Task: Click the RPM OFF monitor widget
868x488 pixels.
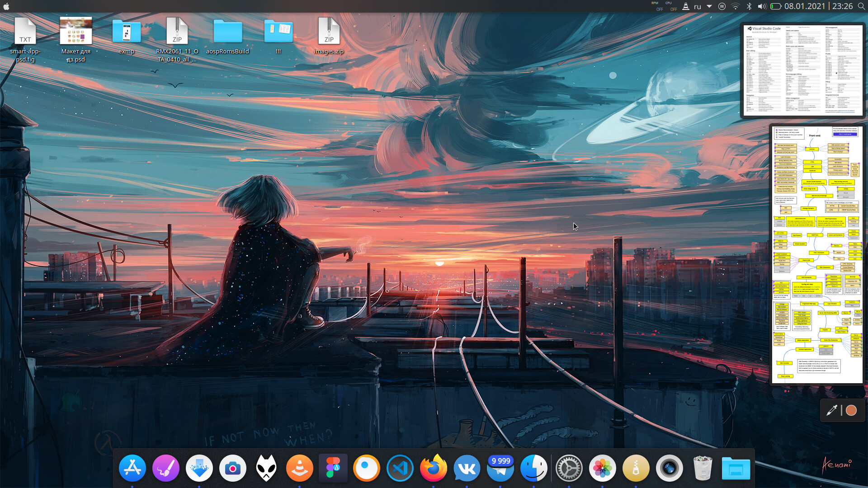Action: pyautogui.click(x=657, y=6)
